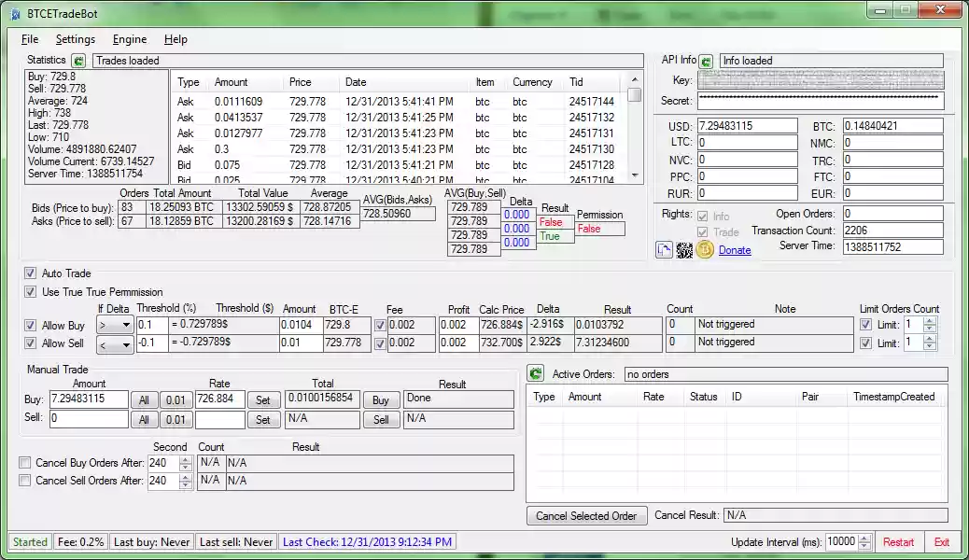Click the Restart button
Image resolution: width=969 pixels, height=560 pixels.
point(898,542)
